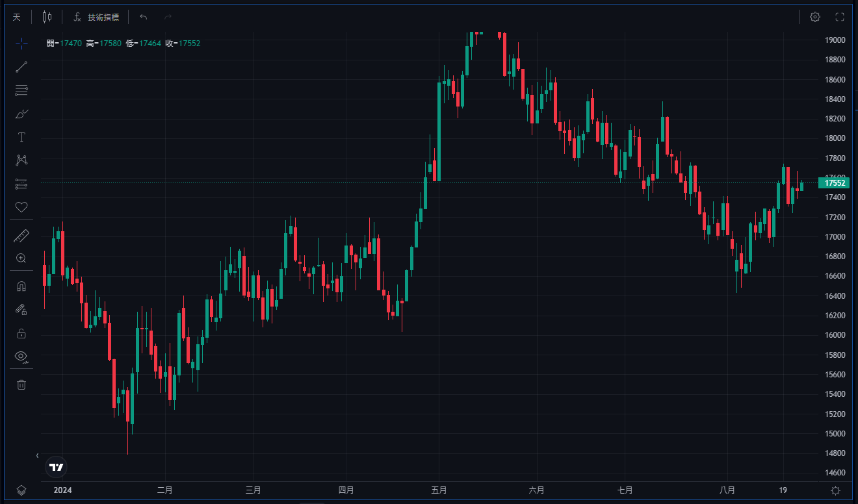Open 技術指標 indicators menu
858x504 pixels.
point(96,17)
